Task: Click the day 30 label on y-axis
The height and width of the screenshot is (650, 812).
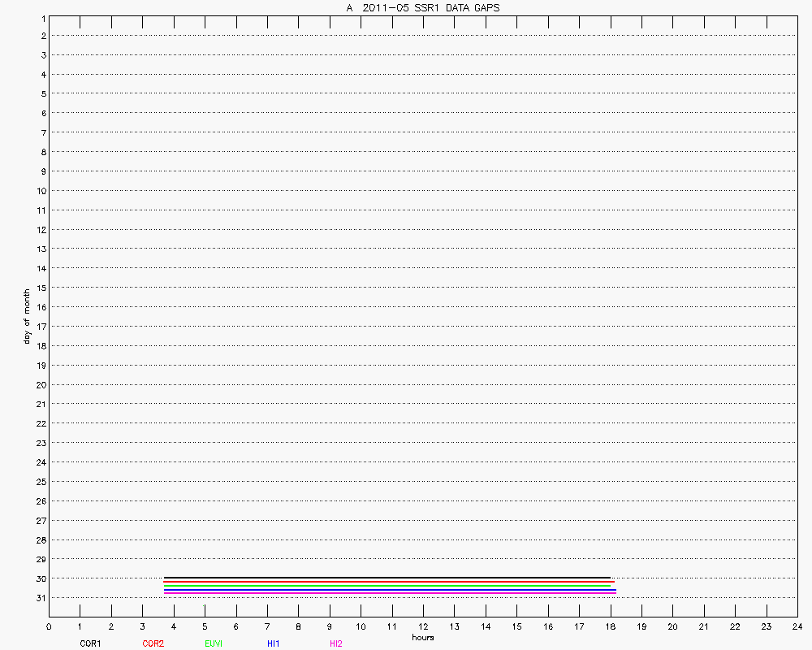Action: click(x=40, y=578)
